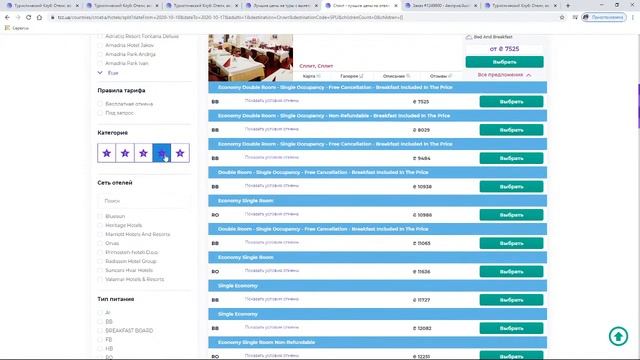
Task: Show cancellation terms for the 11727 offer
Action: 271,299
